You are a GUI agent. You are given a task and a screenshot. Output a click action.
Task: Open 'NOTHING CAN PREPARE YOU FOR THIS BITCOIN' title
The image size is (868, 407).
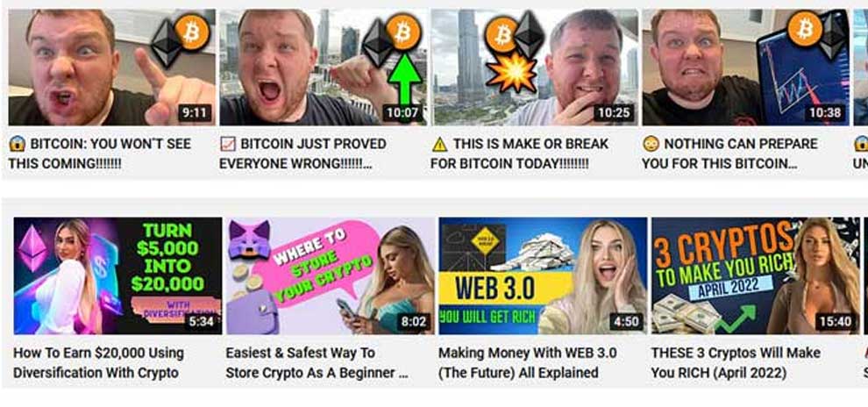(729, 154)
